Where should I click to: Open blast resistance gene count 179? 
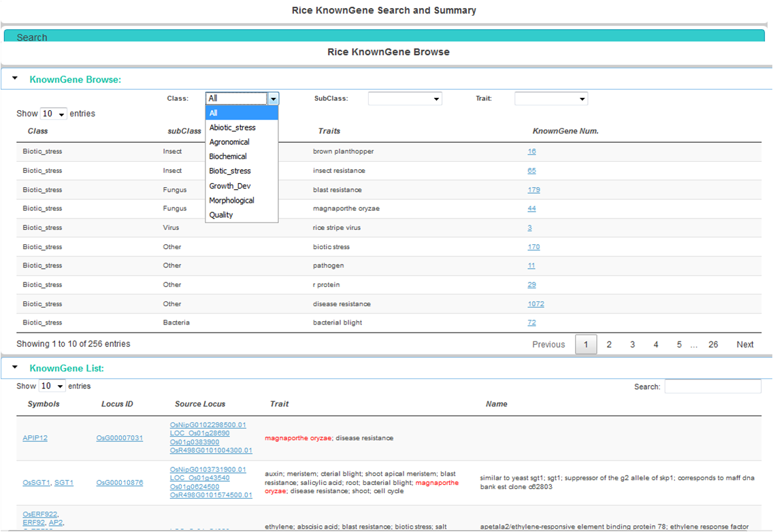[533, 190]
